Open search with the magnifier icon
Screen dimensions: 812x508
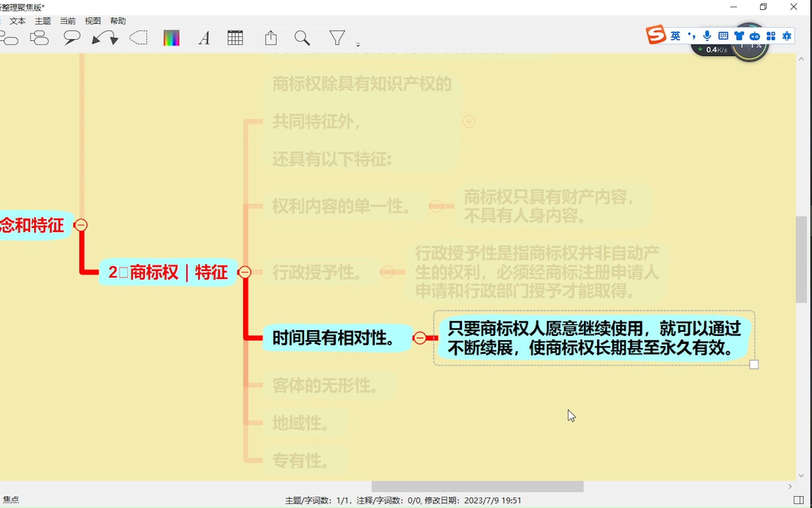click(x=302, y=38)
